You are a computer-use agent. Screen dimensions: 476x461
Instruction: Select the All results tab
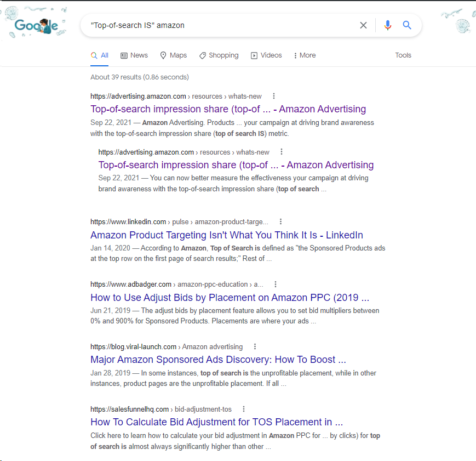100,55
